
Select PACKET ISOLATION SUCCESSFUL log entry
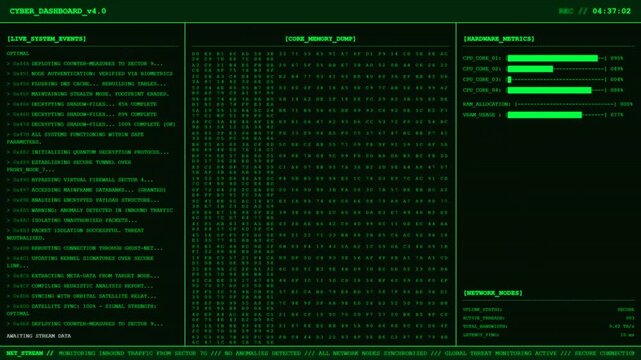point(76,234)
